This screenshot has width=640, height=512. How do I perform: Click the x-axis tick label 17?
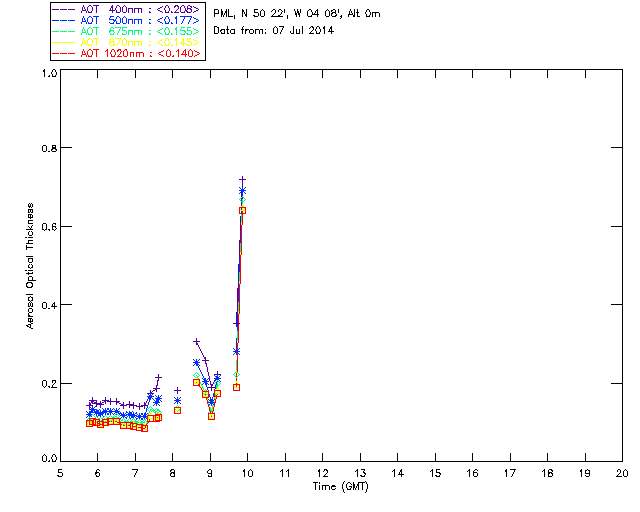510,473
